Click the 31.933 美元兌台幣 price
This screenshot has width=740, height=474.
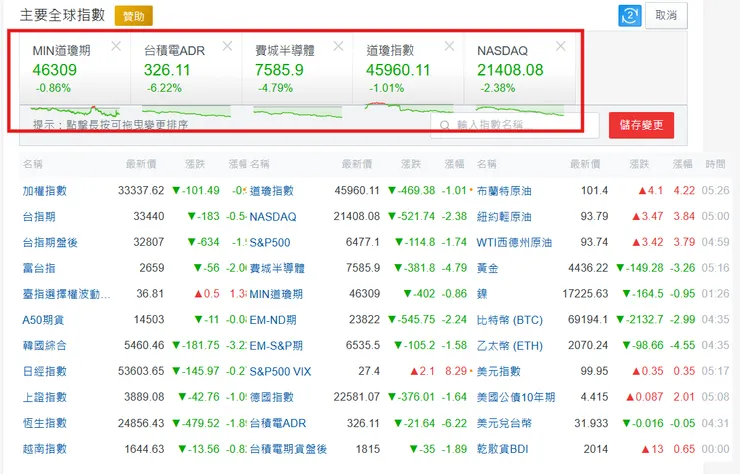(x=591, y=423)
